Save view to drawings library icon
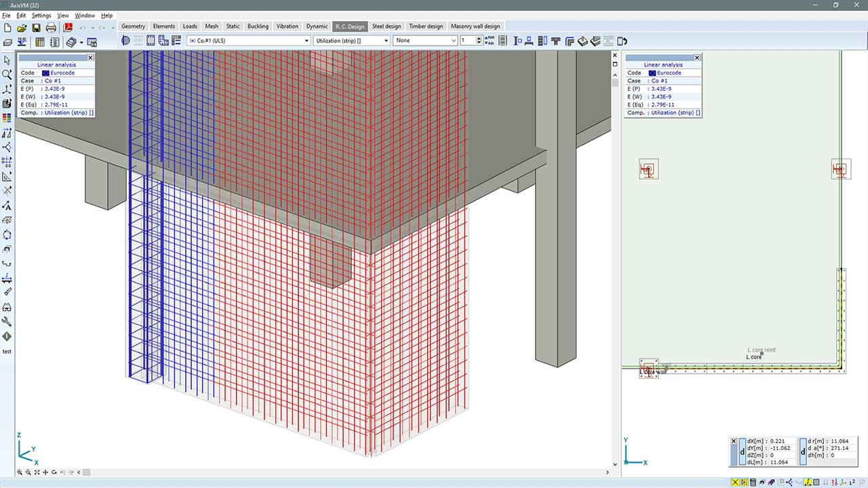The height and width of the screenshot is (488, 868). point(92,42)
